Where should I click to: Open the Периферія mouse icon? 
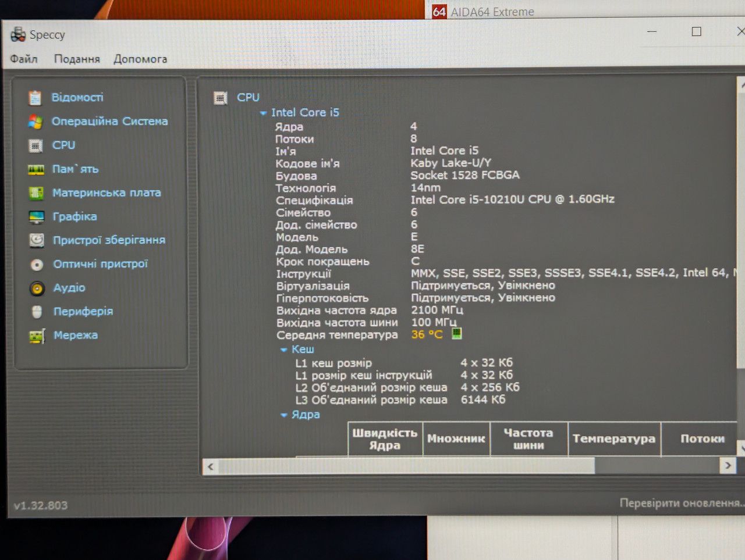point(37,312)
